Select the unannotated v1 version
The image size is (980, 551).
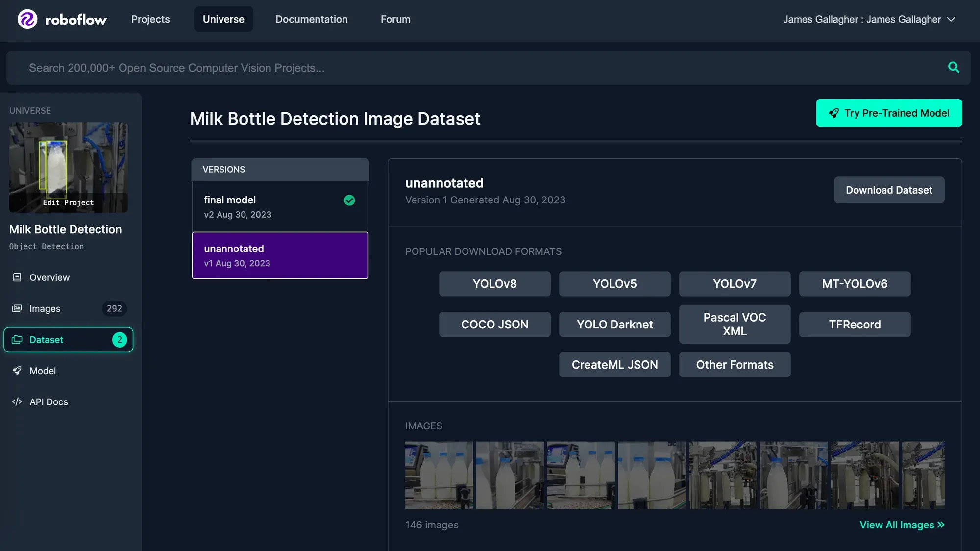tap(280, 255)
